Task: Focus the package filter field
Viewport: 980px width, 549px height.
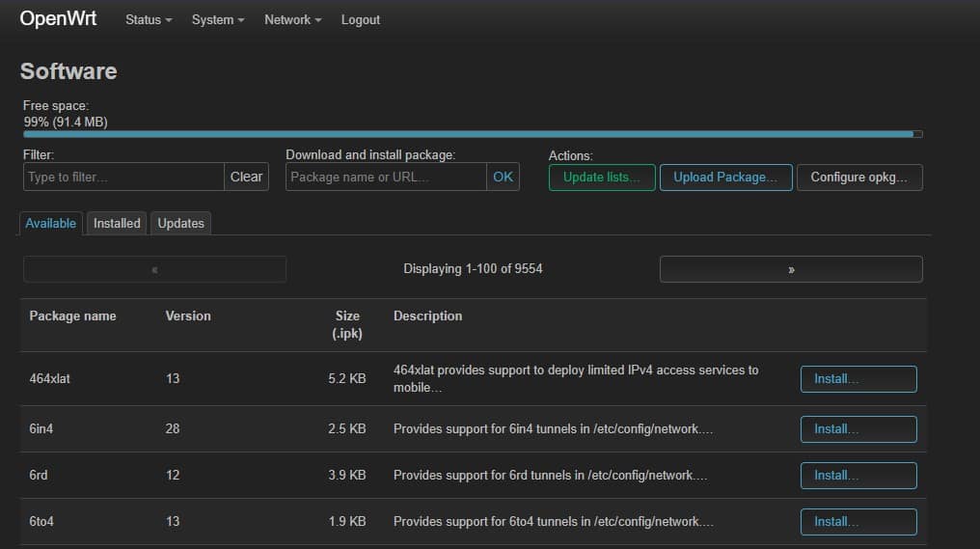Action: [x=123, y=177]
